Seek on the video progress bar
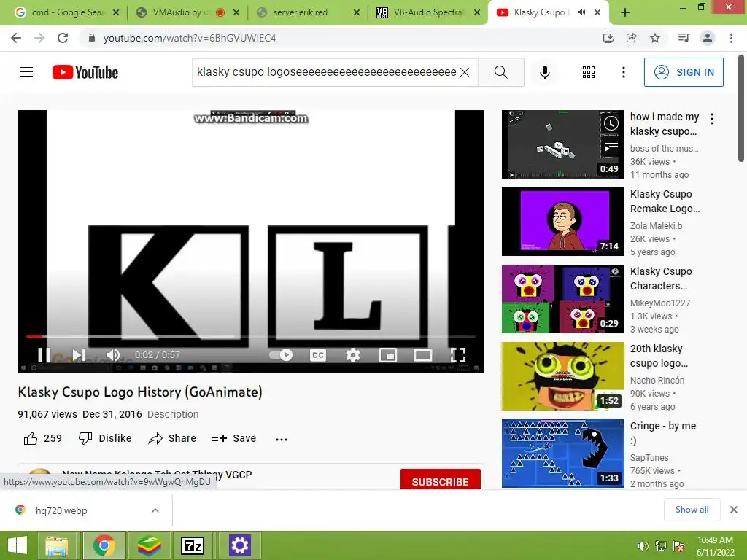The image size is (747, 560). pyautogui.click(x=251, y=336)
